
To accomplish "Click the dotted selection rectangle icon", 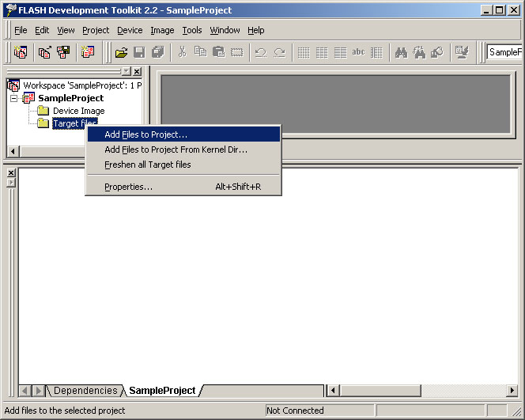I will pos(236,52).
